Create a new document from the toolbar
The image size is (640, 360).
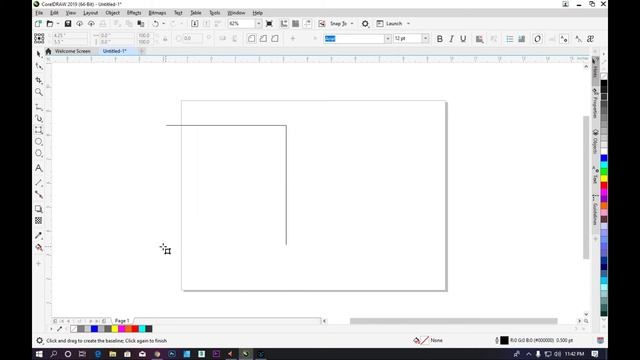[38, 24]
